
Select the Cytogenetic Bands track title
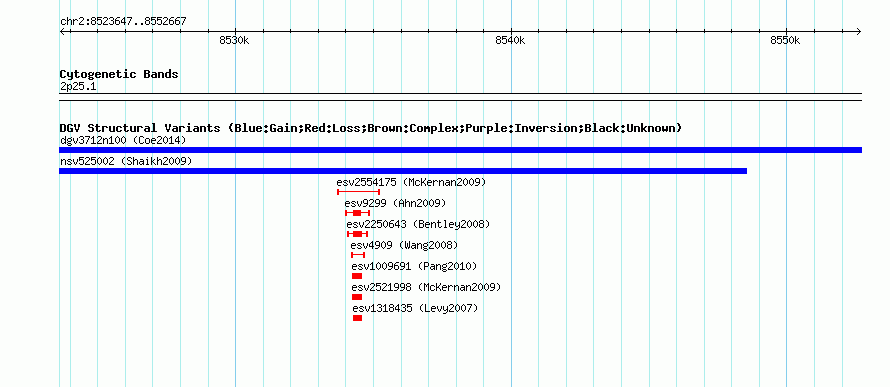(119, 74)
